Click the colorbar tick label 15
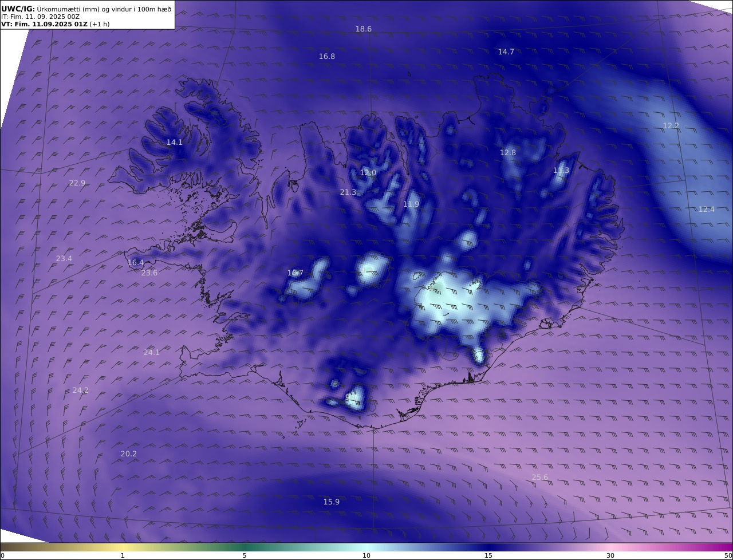Image resolution: width=733 pixels, height=560 pixels. (x=488, y=555)
